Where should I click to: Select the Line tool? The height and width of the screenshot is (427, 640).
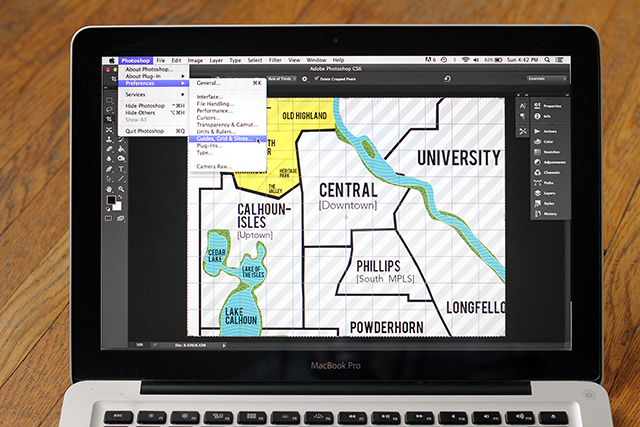[121, 179]
